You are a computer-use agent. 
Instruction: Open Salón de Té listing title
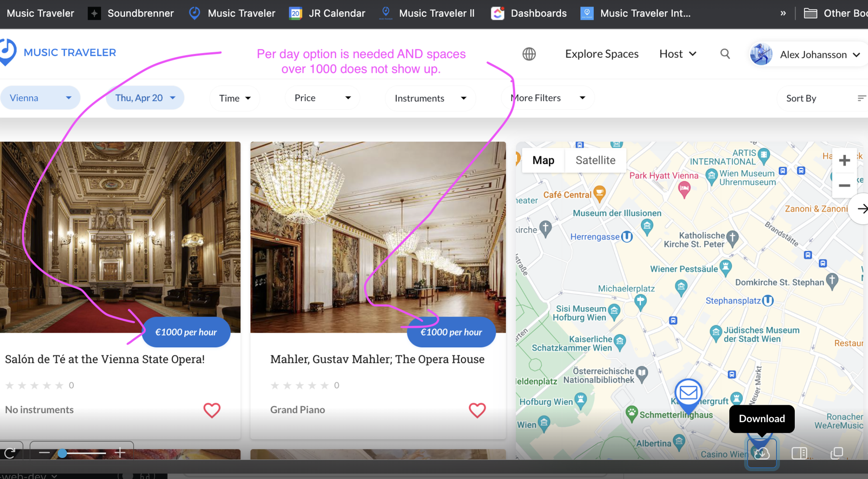point(105,359)
